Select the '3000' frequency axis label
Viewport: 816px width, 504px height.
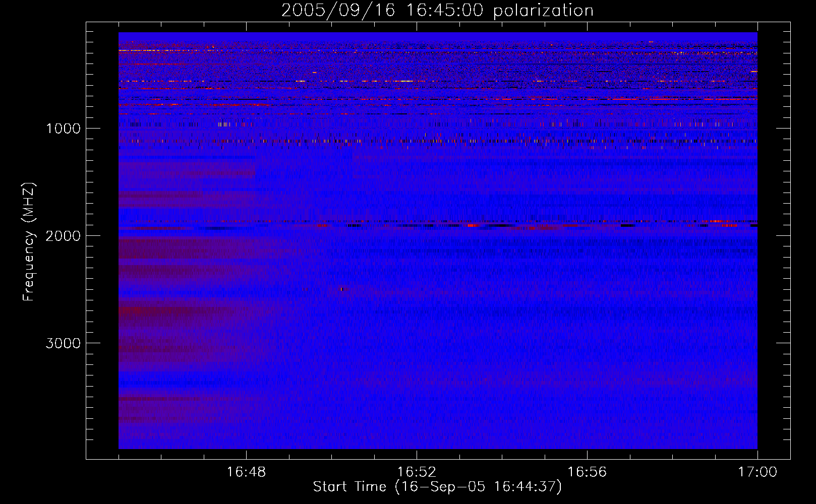click(x=63, y=343)
